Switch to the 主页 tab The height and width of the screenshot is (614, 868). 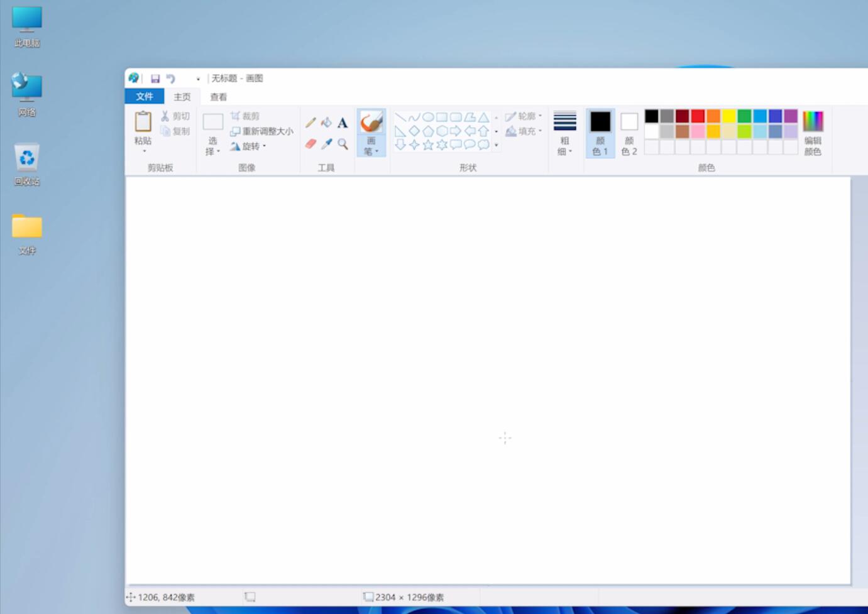[x=182, y=97]
